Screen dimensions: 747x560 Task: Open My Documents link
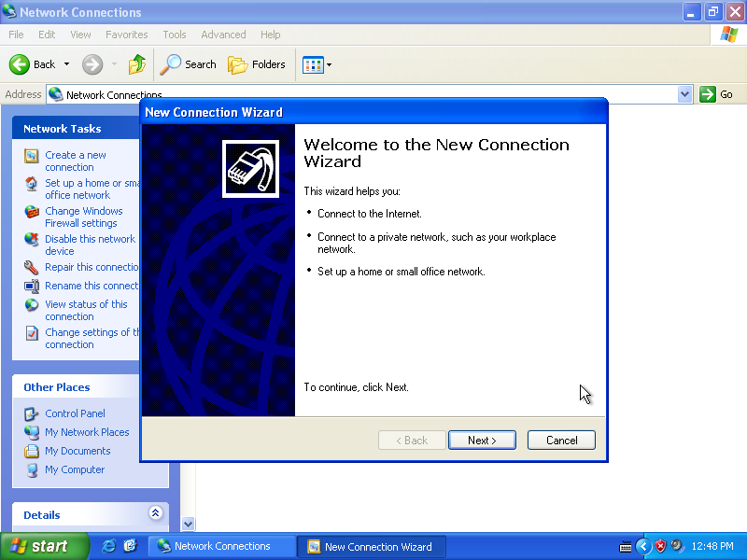[78, 451]
